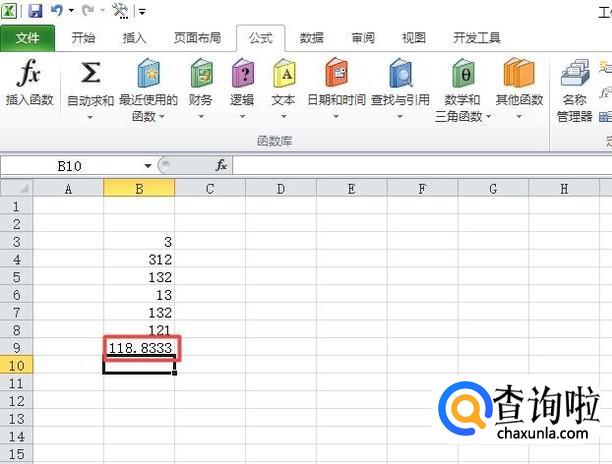The image size is (612, 464).
Task: Select column B header
Action: 139,189
